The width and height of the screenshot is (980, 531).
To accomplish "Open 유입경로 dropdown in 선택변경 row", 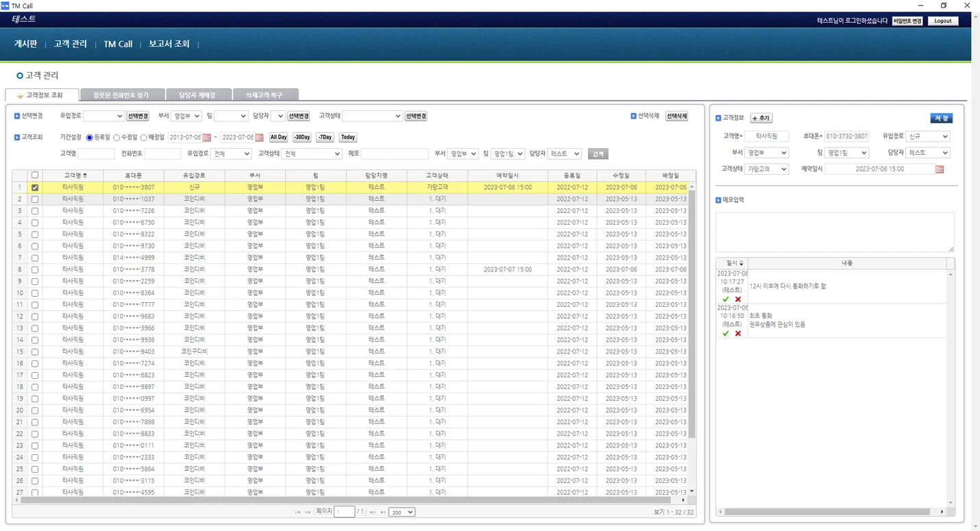I will pos(103,116).
